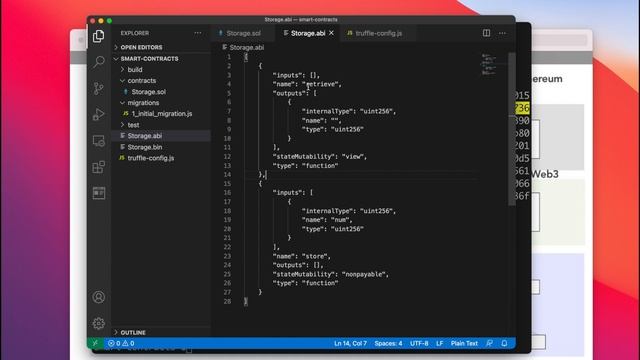Open notifications bell in status bar

(x=504, y=343)
